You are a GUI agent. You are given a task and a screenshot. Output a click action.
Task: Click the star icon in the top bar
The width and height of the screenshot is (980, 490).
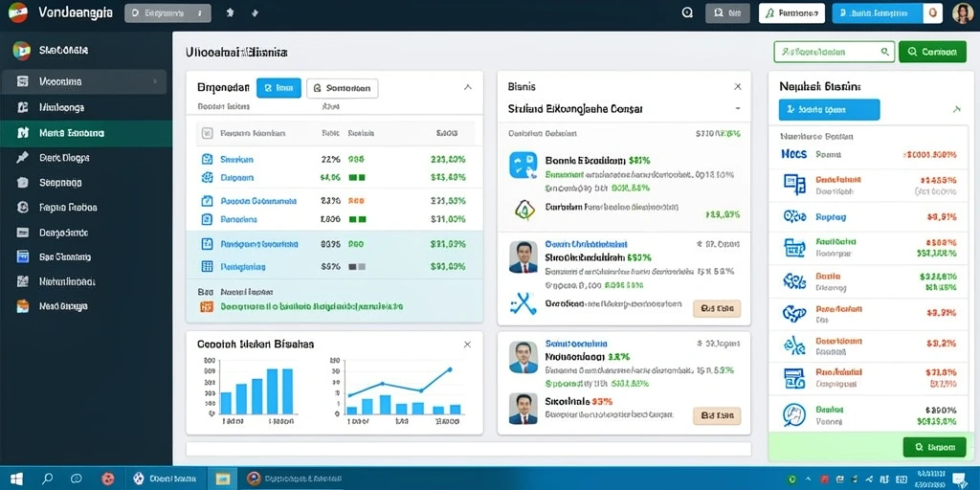pos(230,12)
